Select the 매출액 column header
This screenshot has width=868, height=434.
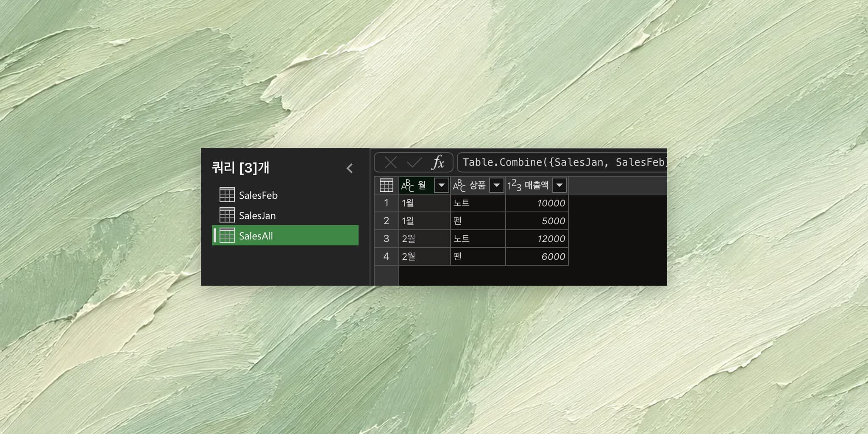coord(537,185)
